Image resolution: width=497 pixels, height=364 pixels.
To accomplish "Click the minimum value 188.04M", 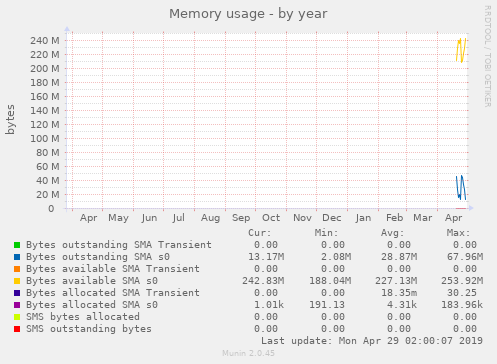I will click(330, 281).
